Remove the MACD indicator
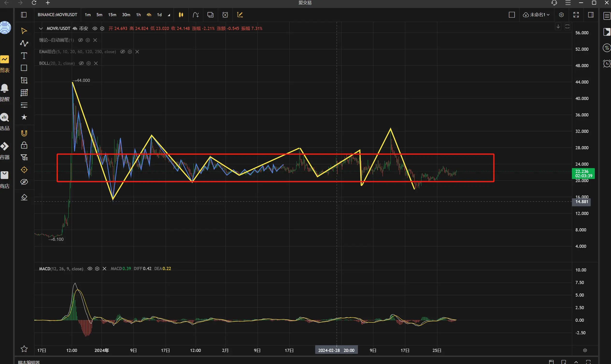This screenshot has height=364, width=611. pos(104,269)
